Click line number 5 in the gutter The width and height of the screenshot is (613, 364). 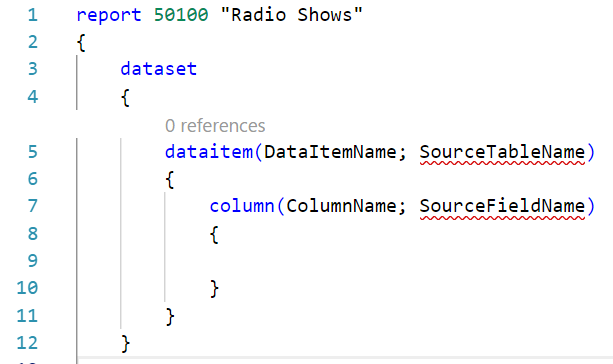click(33, 152)
